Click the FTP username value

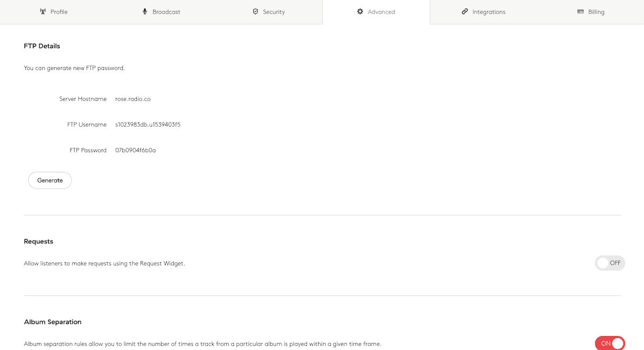click(x=148, y=125)
